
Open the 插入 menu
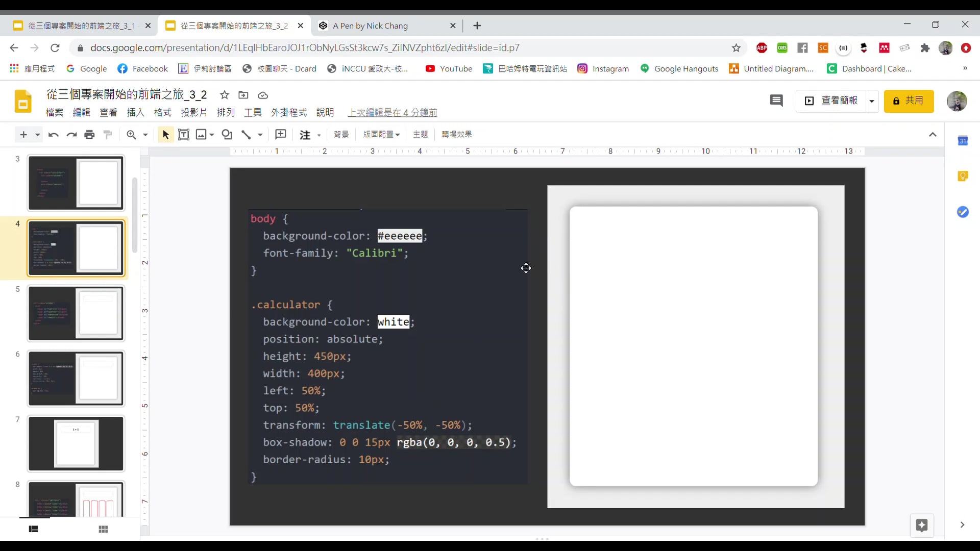click(x=135, y=112)
